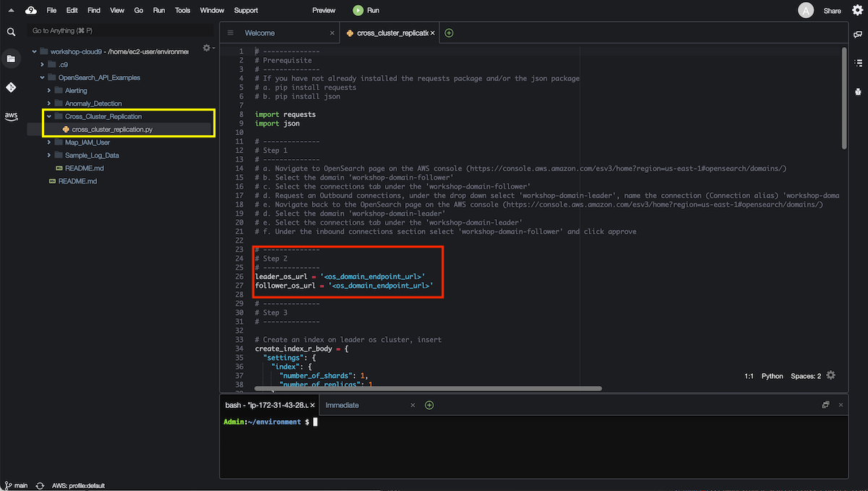Collapse the menu bar using the up arrow
Image resolution: width=868 pixels, height=491 pixels.
[x=11, y=11]
